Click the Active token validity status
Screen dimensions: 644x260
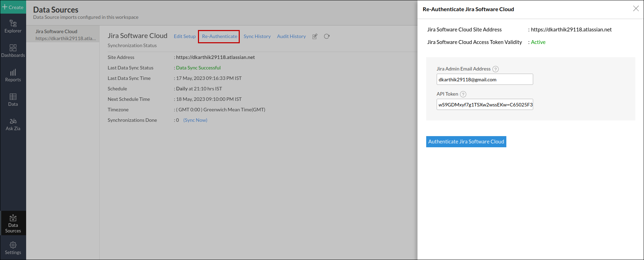click(x=538, y=42)
